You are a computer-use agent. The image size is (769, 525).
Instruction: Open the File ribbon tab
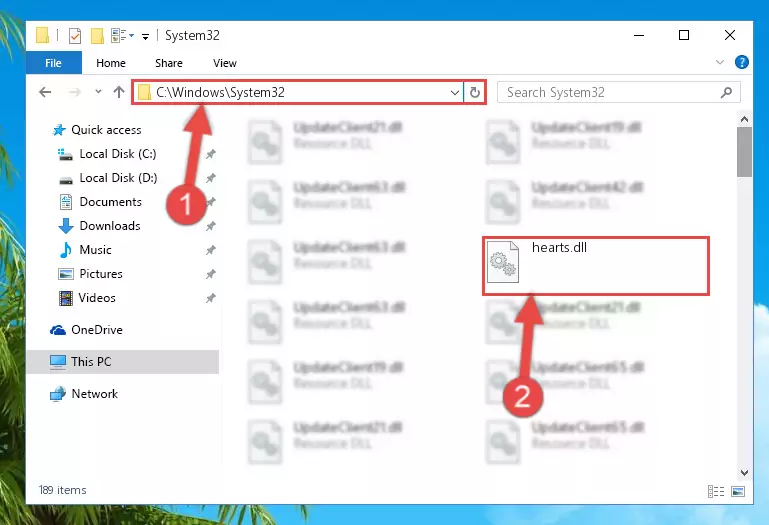(x=53, y=63)
